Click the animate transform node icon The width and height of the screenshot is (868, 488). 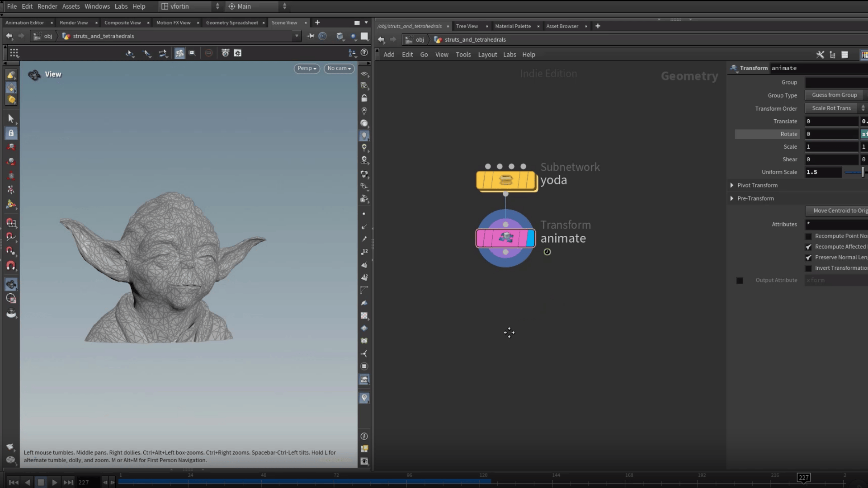click(x=506, y=238)
